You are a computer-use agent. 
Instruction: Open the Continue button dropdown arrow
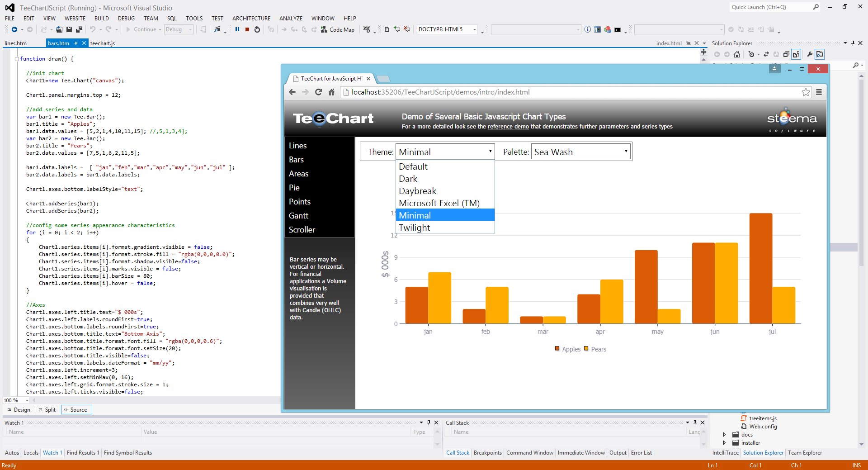(160, 29)
